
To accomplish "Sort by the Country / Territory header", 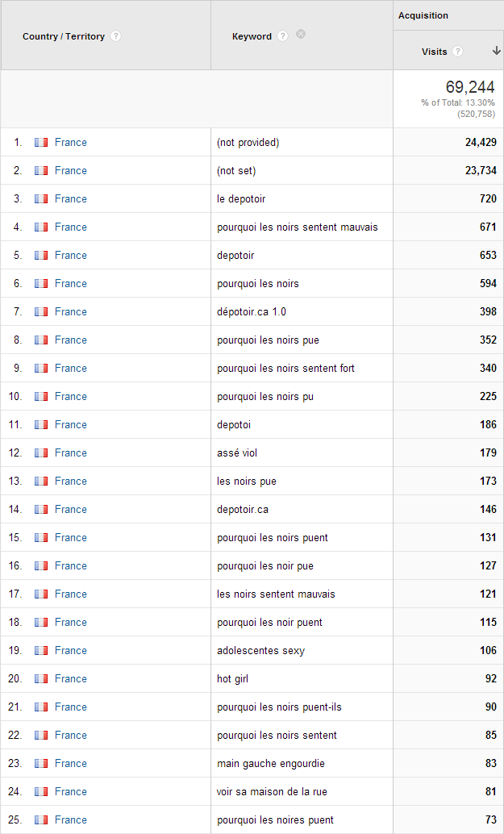I will pyautogui.click(x=63, y=36).
